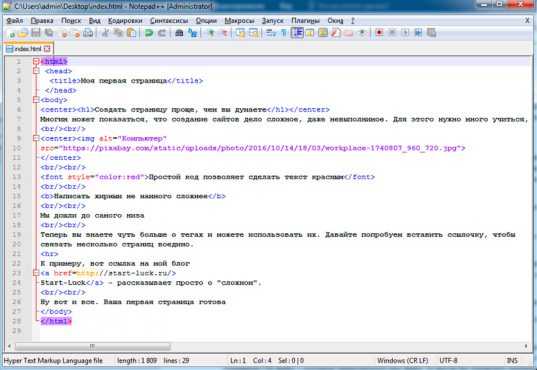Click the Print toolbar icon

point(88,33)
